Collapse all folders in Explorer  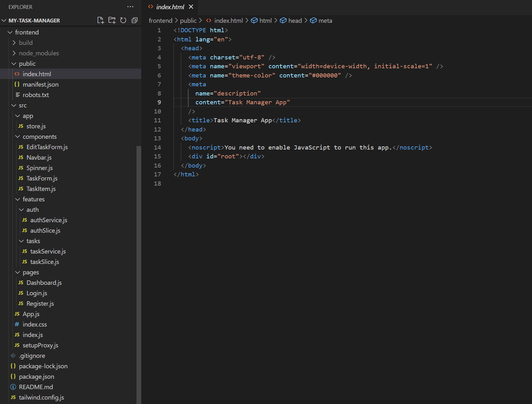point(135,20)
